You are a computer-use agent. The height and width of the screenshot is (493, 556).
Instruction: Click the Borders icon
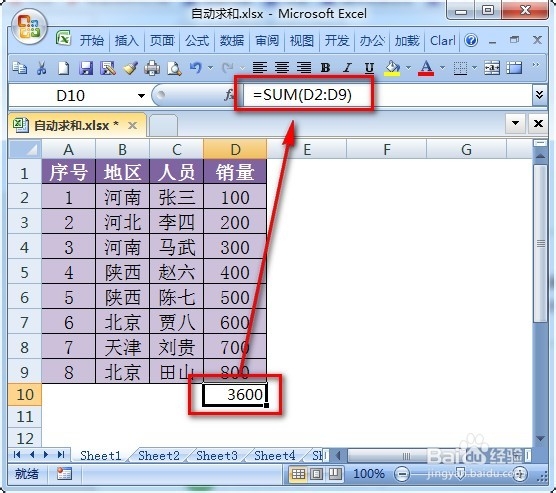click(x=460, y=67)
